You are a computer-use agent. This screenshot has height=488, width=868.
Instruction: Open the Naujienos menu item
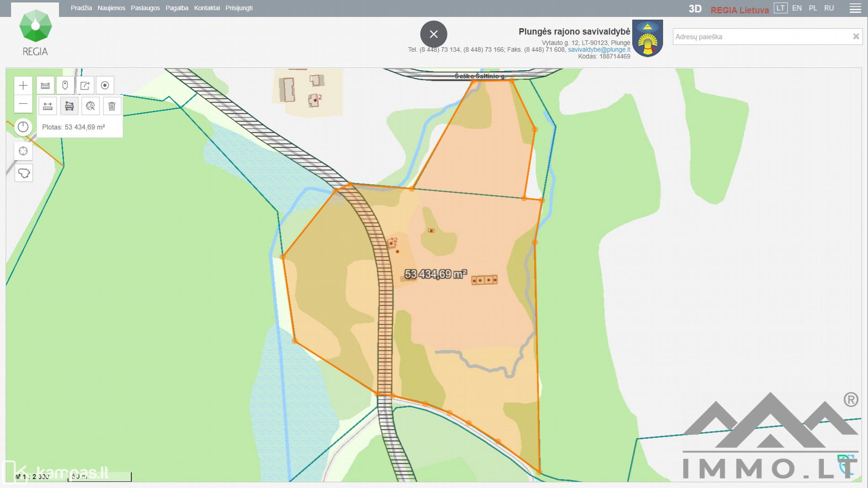tap(111, 8)
